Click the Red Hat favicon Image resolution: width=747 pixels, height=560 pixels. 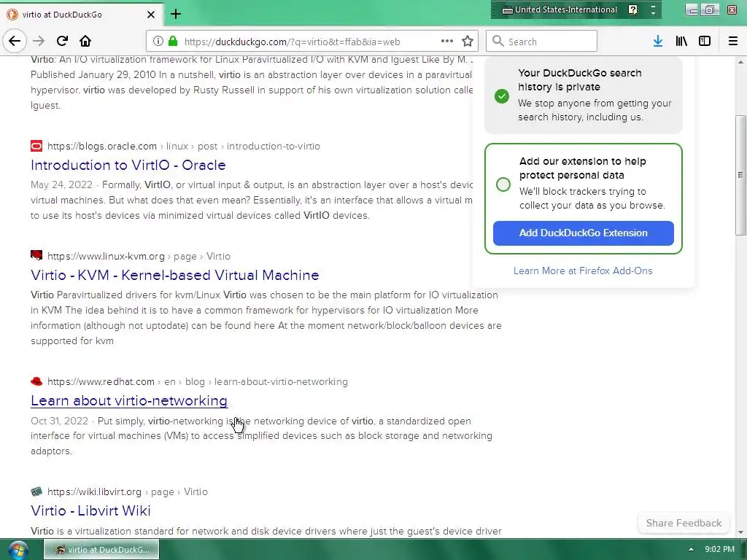[36, 381]
